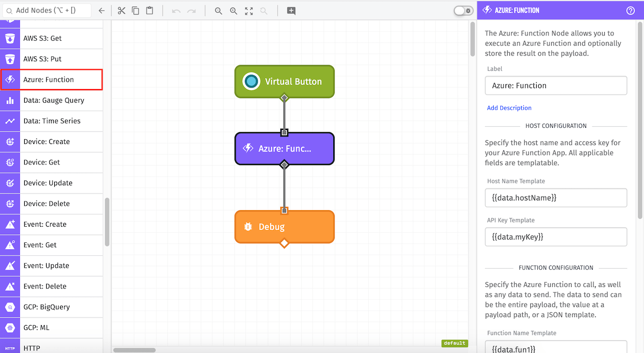Click the default version tag

click(x=455, y=343)
